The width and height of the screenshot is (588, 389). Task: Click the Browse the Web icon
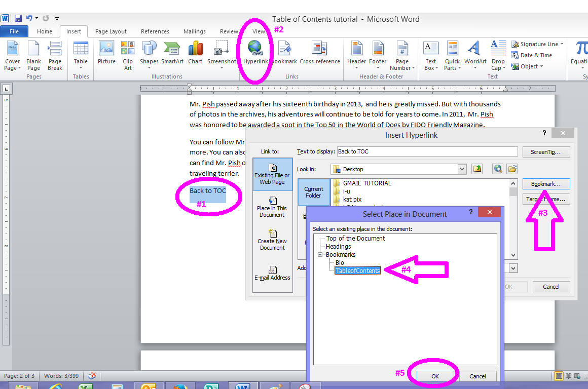[498, 169]
